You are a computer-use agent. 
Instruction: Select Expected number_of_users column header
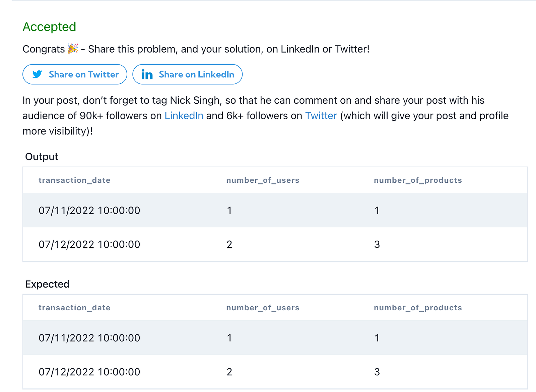263,308
